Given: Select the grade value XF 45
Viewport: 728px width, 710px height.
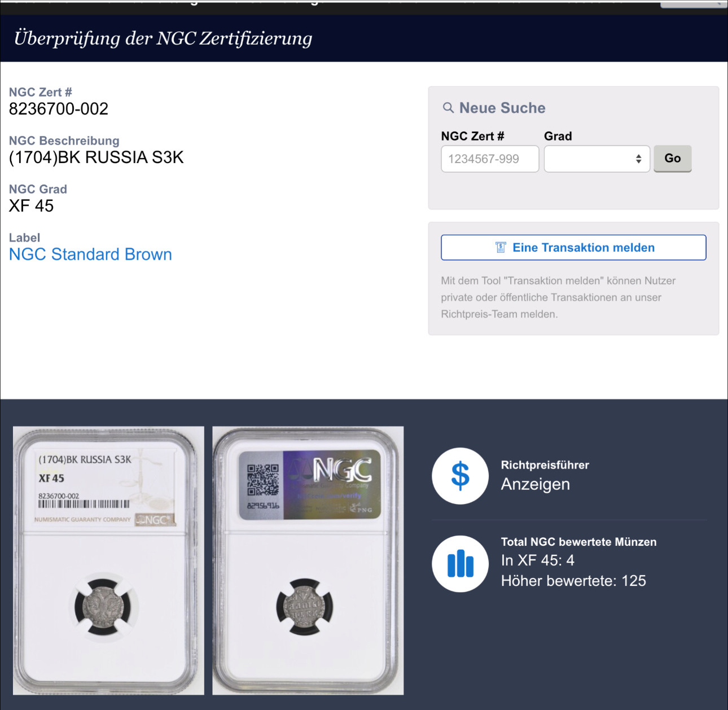Looking at the screenshot, I should tap(31, 206).
